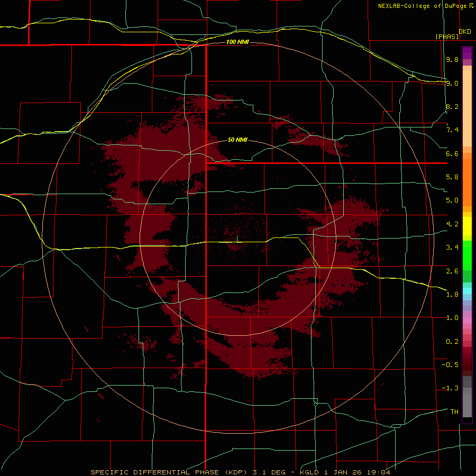476x476 pixels.
Task: Click the radar site marker at ring center
Action: click(x=237, y=239)
